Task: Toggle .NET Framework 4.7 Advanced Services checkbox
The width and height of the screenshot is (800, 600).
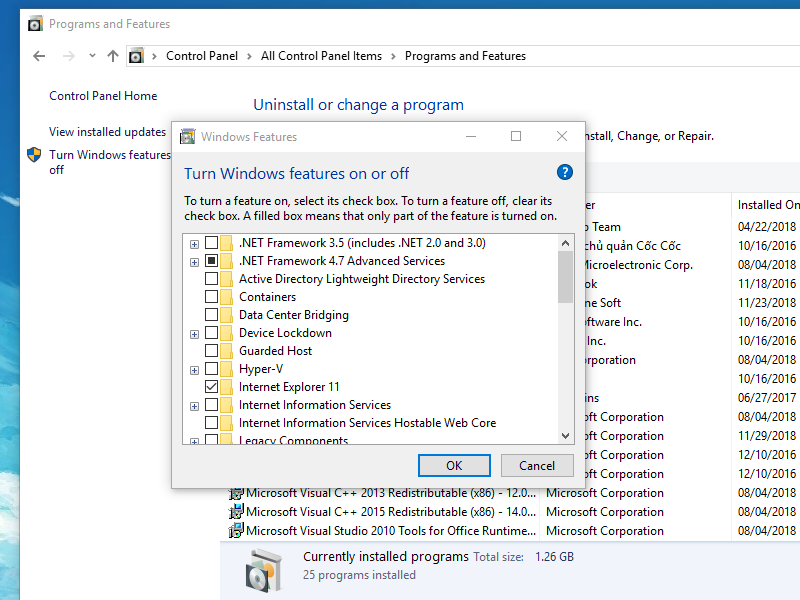Action: [x=211, y=261]
